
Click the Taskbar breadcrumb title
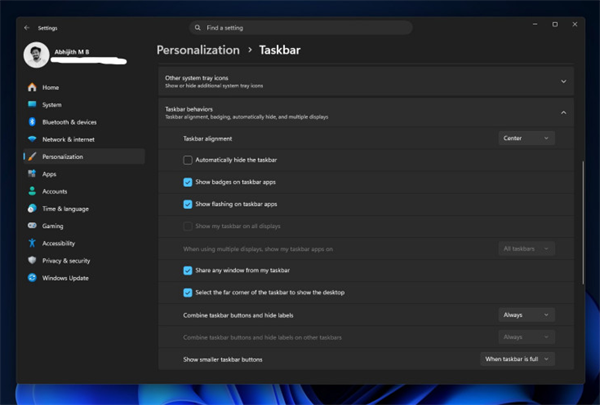pos(280,50)
